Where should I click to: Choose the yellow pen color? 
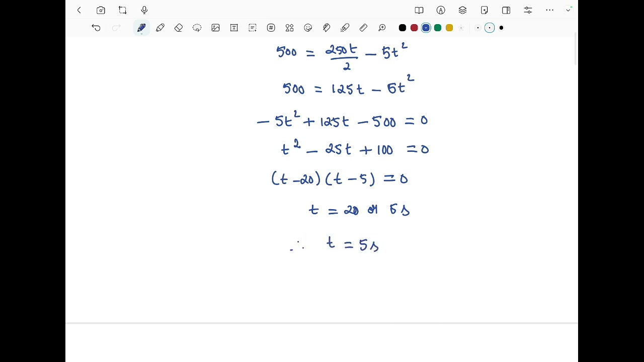(x=449, y=28)
